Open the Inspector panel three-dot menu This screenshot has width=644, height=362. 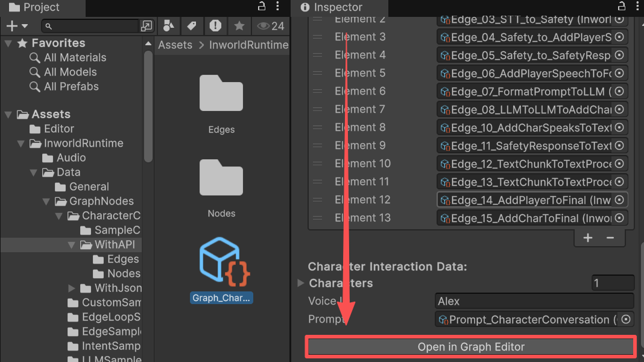638,6
